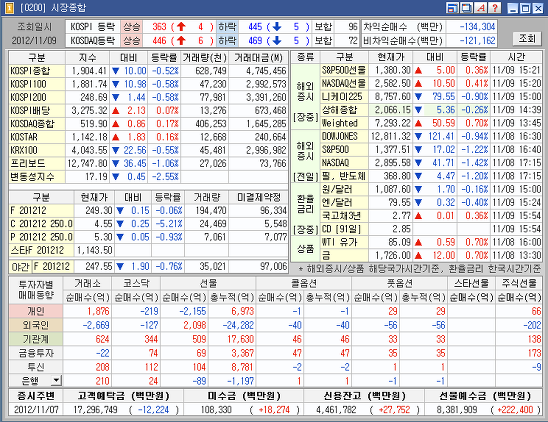Viewport: 548px width, 422px height.
Task: Click the 코스닥 column header
Action: click(x=136, y=283)
